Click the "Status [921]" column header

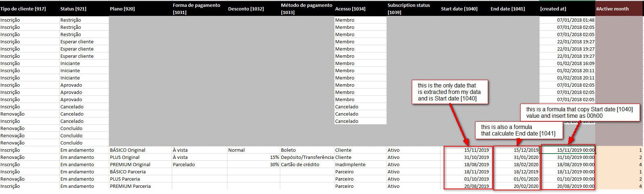[x=73, y=9]
